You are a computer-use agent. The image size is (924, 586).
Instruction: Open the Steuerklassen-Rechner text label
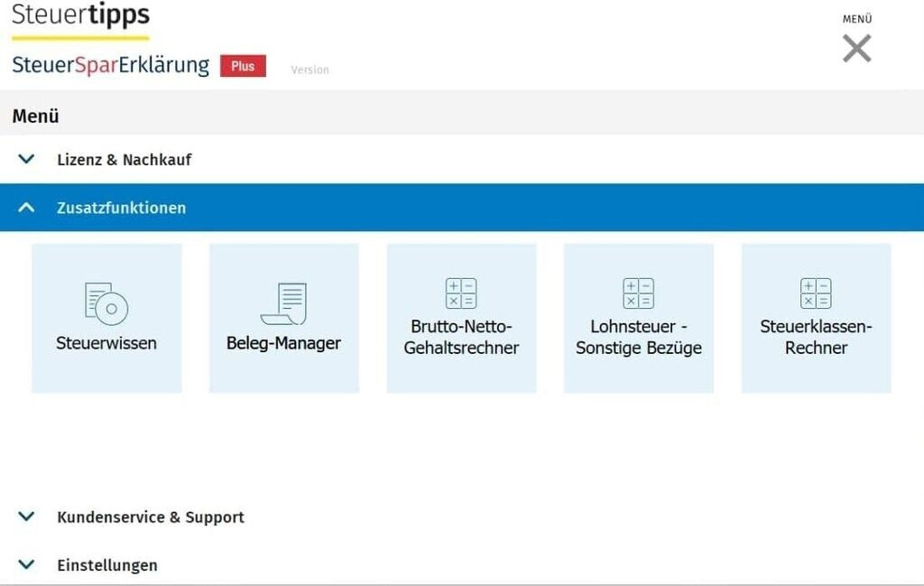tap(816, 337)
